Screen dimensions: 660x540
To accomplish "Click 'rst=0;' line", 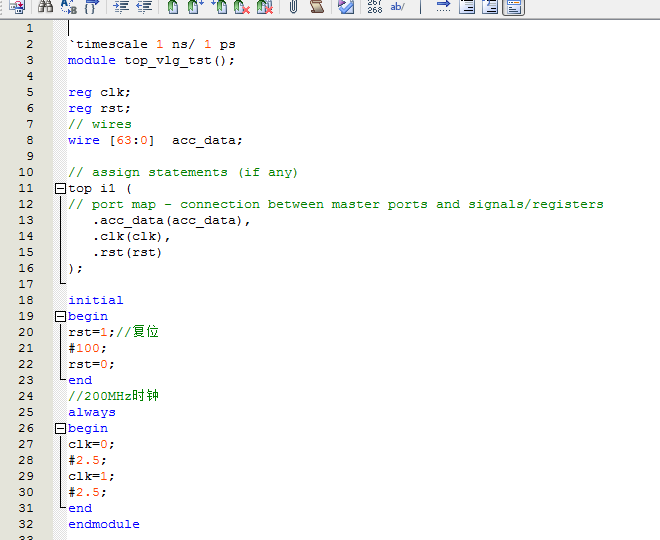I will click(x=91, y=364).
